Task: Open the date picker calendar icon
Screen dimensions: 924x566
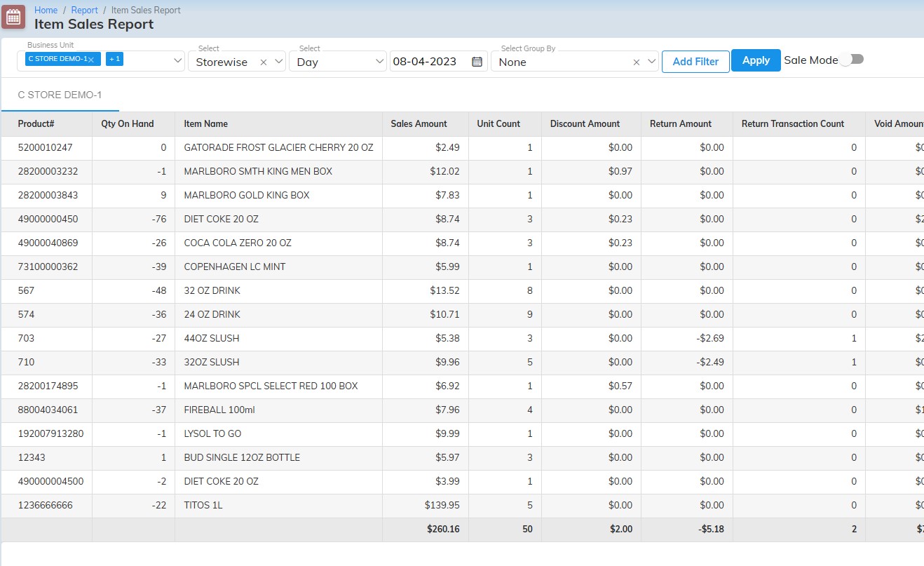Action: [x=477, y=62]
